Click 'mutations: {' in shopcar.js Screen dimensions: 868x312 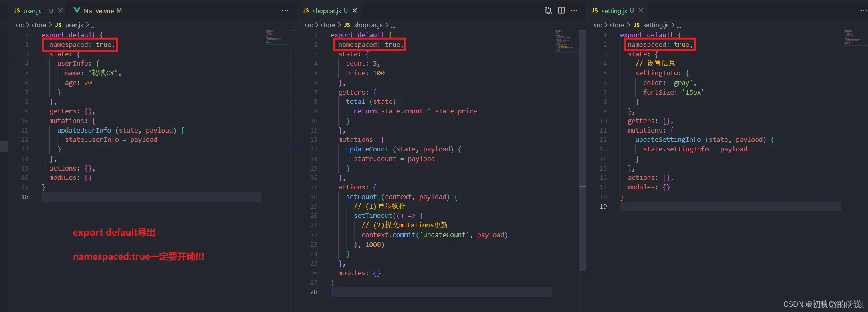click(x=361, y=139)
